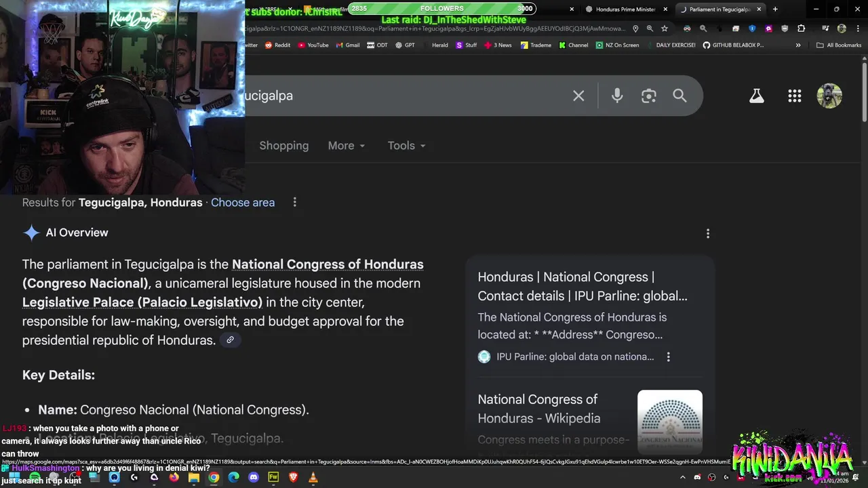This screenshot has width=868, height=488.
Task: Open the GPT bookmark
Action: point(404,45)
